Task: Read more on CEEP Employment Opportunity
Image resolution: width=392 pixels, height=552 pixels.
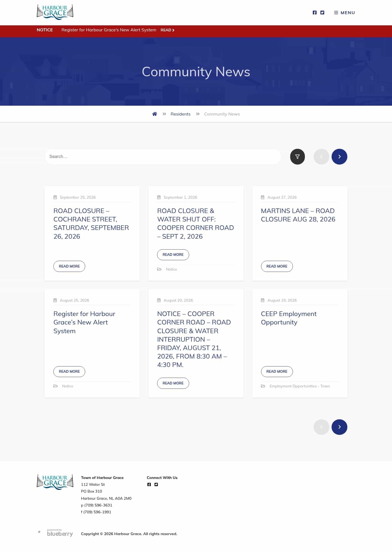Action: coord(277,371)
